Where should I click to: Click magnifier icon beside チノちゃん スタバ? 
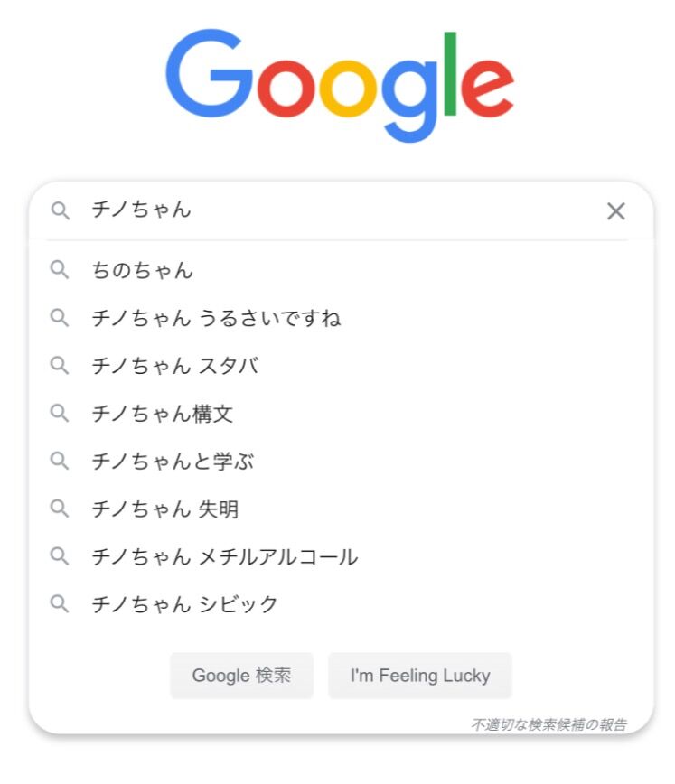pyautogui.click(x=60, y=366)
